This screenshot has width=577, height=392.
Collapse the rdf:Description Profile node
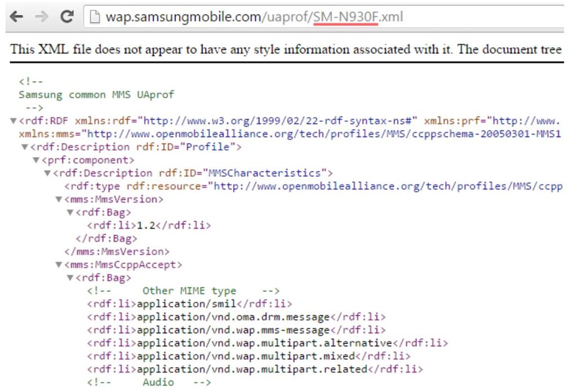click(x=25, y=147)
